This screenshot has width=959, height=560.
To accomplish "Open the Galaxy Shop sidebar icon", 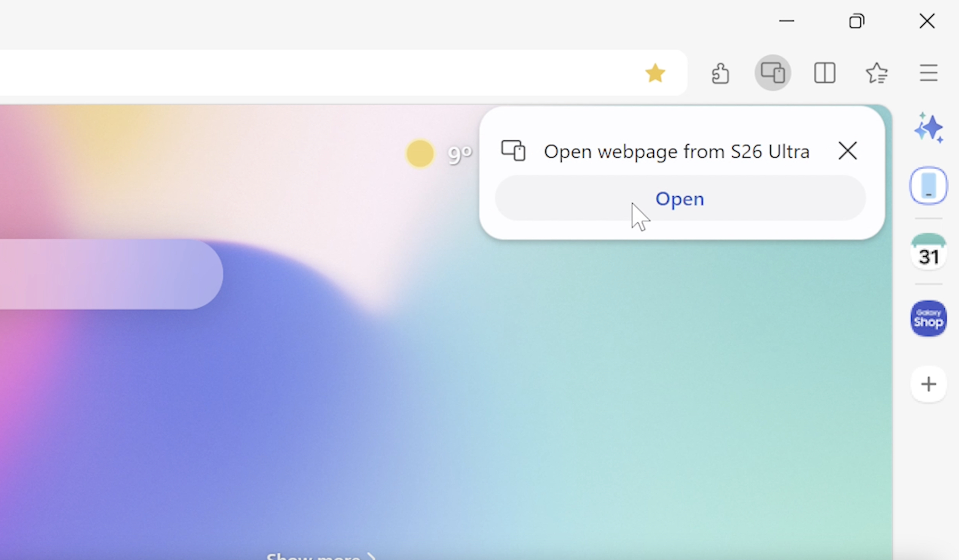I will [928, 318].
